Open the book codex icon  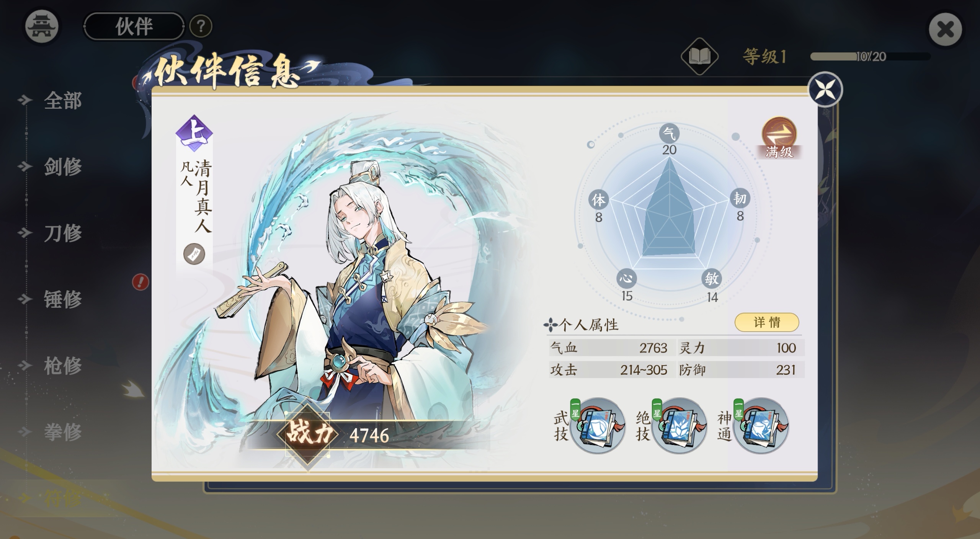pyautogui.click(x=699, y=57)
